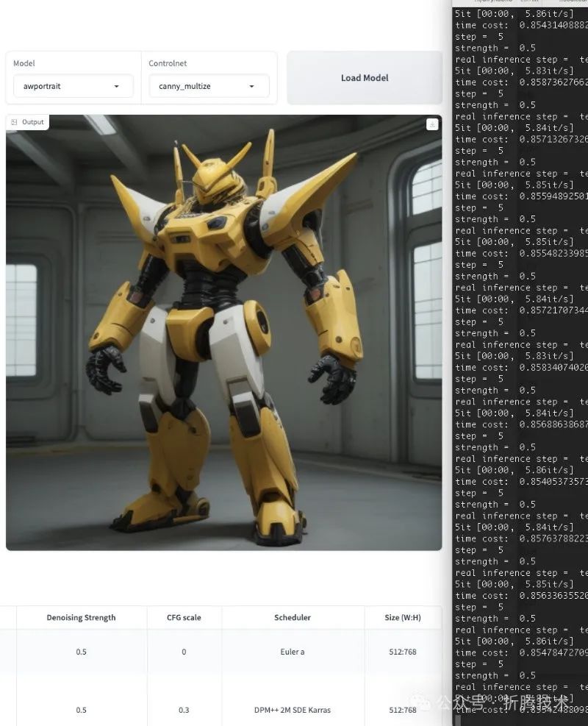Pick the 512:768 size in Euler a row
Image resolution: width=588 pixels, height=726 pixels.
click(x=403, y=652)
